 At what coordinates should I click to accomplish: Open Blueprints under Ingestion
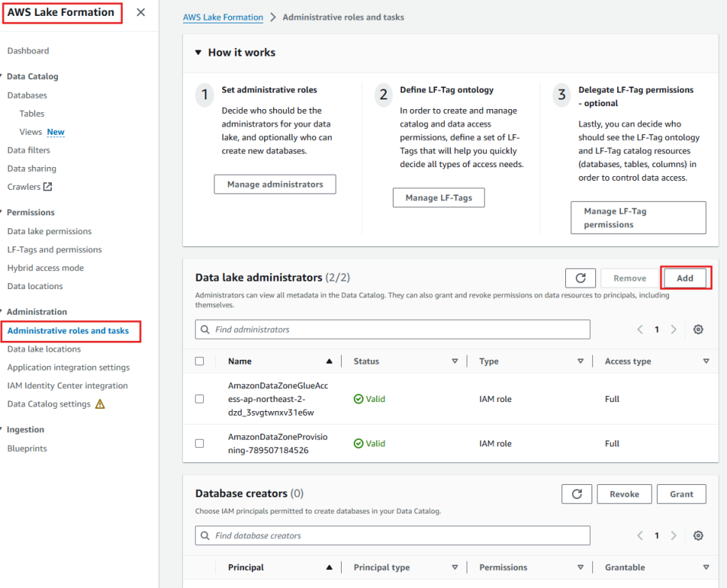click(x=27, y=449)
